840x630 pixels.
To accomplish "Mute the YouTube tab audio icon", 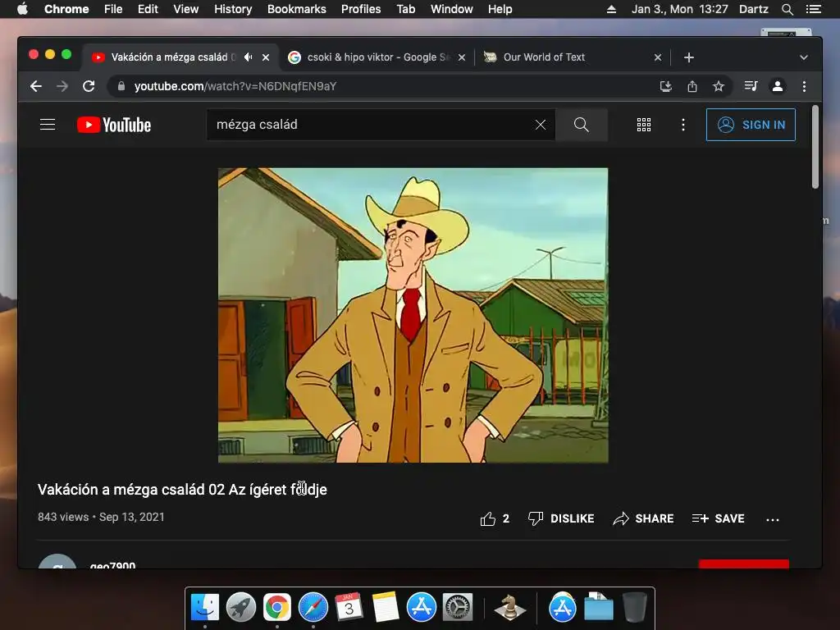I will 248,57.
